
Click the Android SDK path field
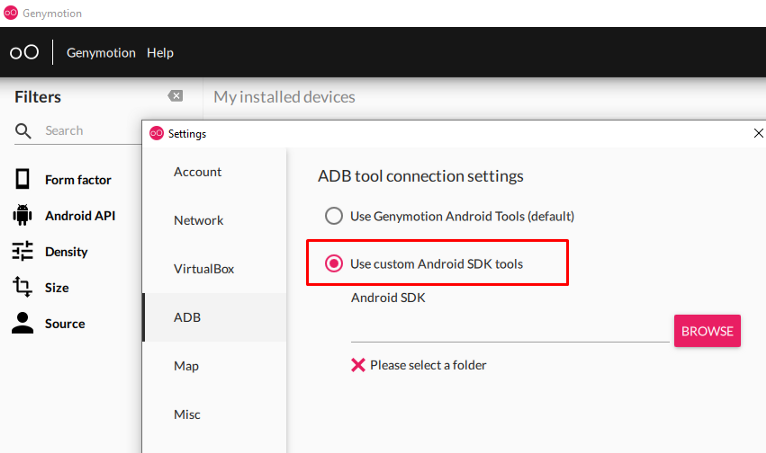coord(510,331)
